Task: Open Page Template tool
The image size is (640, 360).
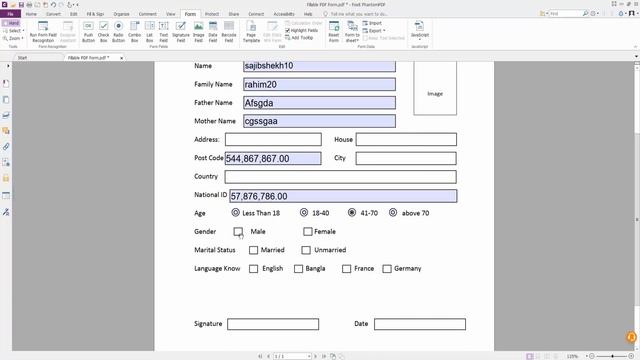Action: [251, 31]
